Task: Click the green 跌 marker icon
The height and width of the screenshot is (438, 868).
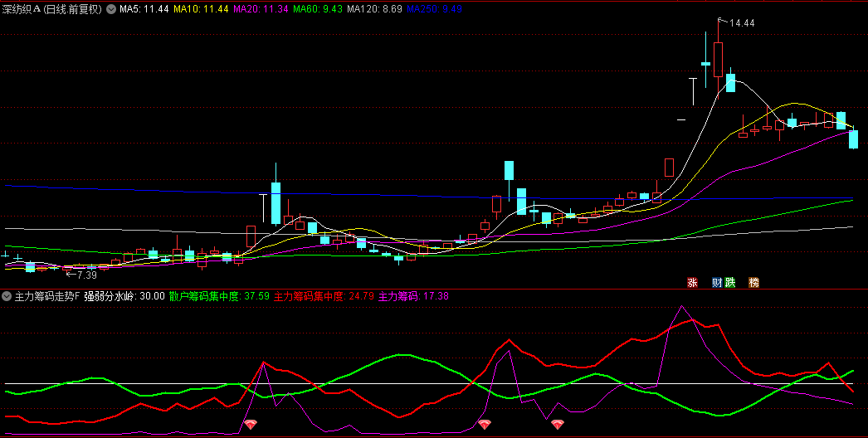Action: 730,282
